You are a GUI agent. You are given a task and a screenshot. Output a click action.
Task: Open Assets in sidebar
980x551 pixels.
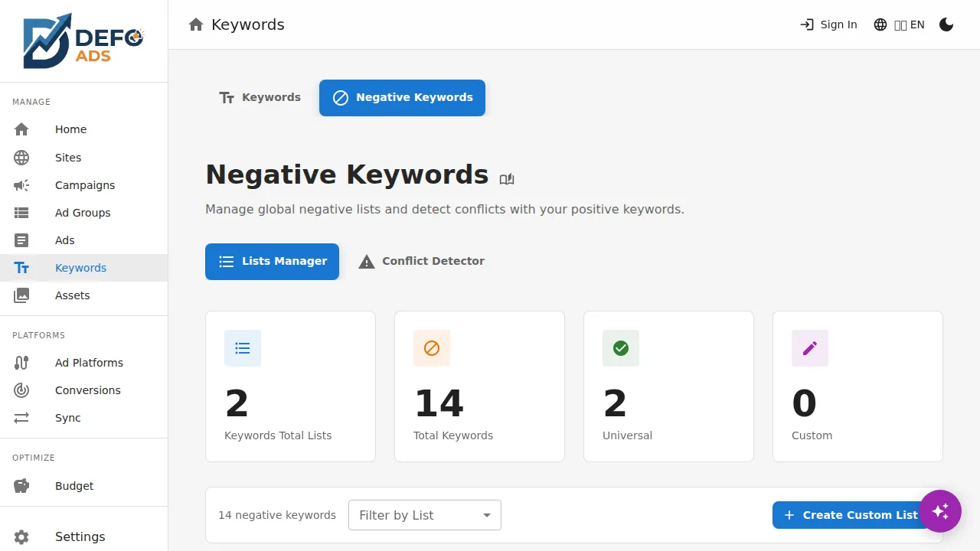click(83, 295)
